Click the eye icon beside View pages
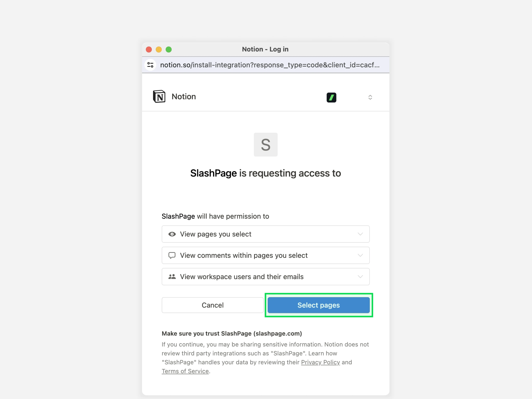 click(172, 234)
